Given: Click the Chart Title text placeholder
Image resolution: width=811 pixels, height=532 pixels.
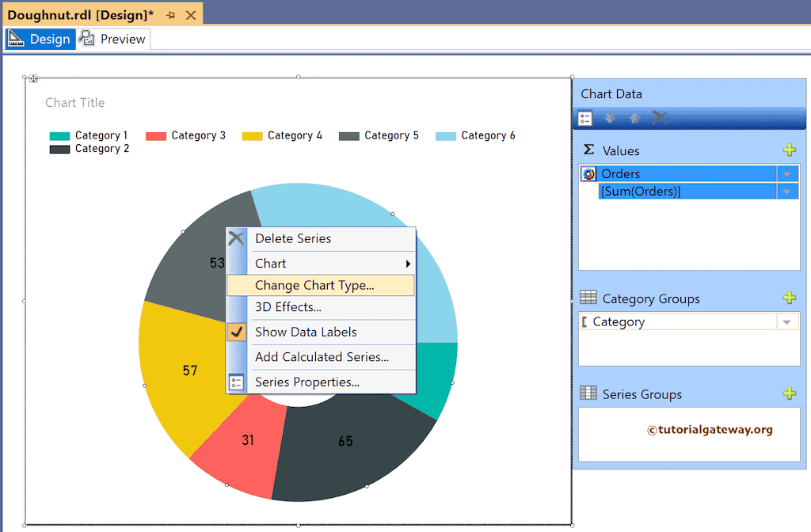Looking at the screenshot, I should (x=75, y=103).
